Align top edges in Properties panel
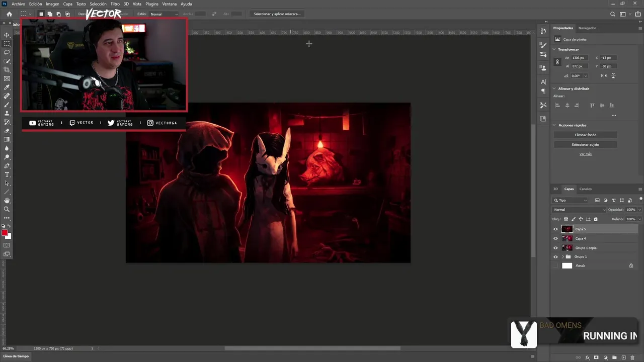 click(592, 105)
